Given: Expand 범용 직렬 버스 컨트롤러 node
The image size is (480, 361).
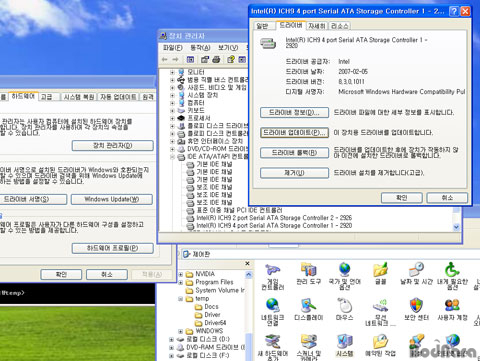Looking at the screenshot, I should 172,80.
